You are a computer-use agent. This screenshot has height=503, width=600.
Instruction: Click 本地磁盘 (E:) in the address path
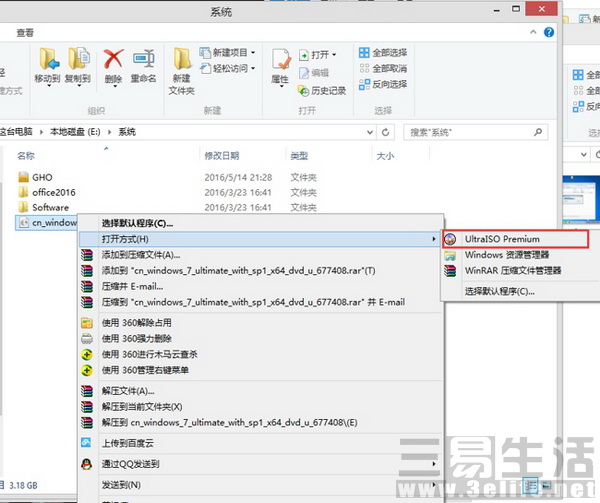[x=75, y=132]
